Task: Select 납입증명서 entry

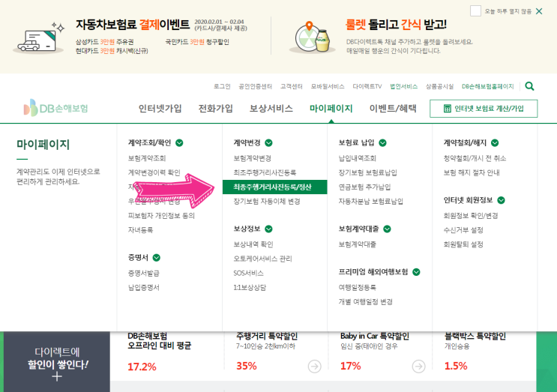Action: (x=143, y=287)
